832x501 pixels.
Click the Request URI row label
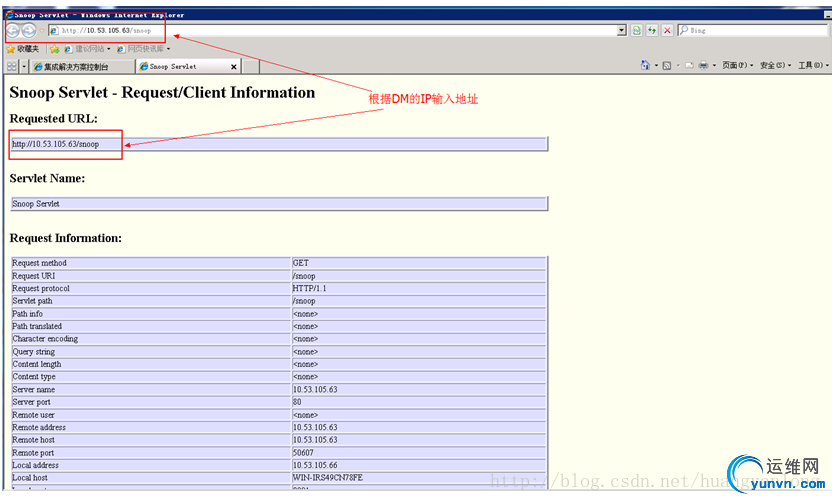(33, 276)
